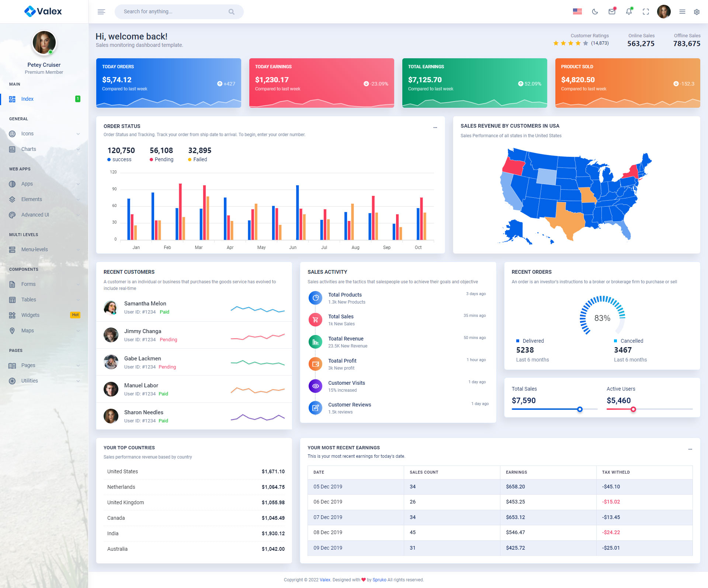The height and width of the screenshot is (588, 708).
Task: Open the notifications bell
Action: (629, 12)
